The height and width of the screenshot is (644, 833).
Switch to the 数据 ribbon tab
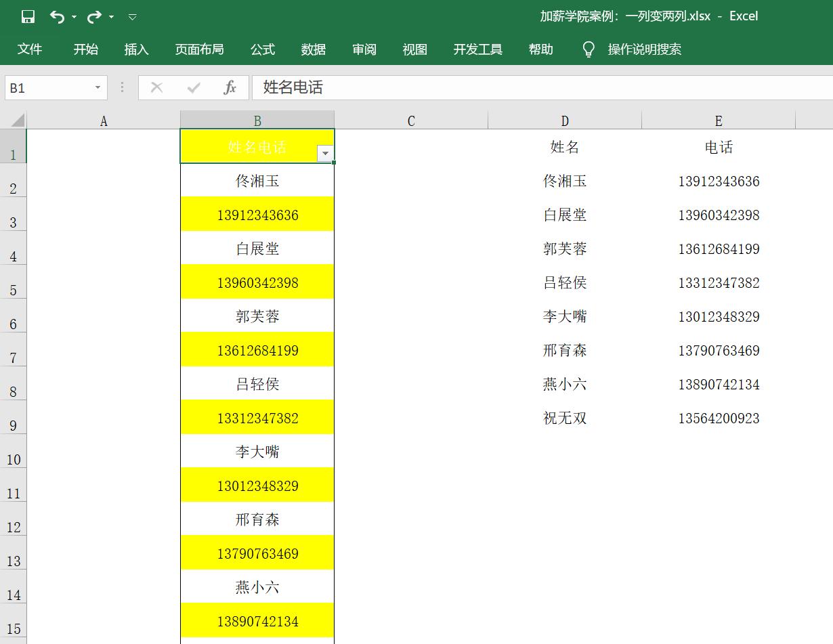[313, 49]
